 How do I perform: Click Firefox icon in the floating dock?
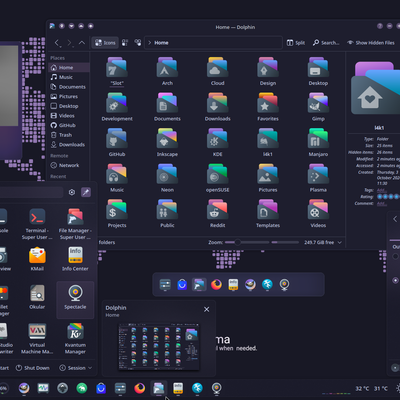pos(216,285)
